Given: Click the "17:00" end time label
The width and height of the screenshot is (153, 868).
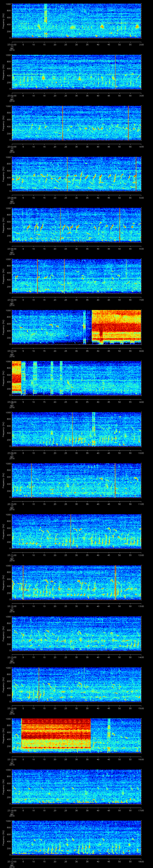Looking at the screenshot, I should (x=141, y=810).
